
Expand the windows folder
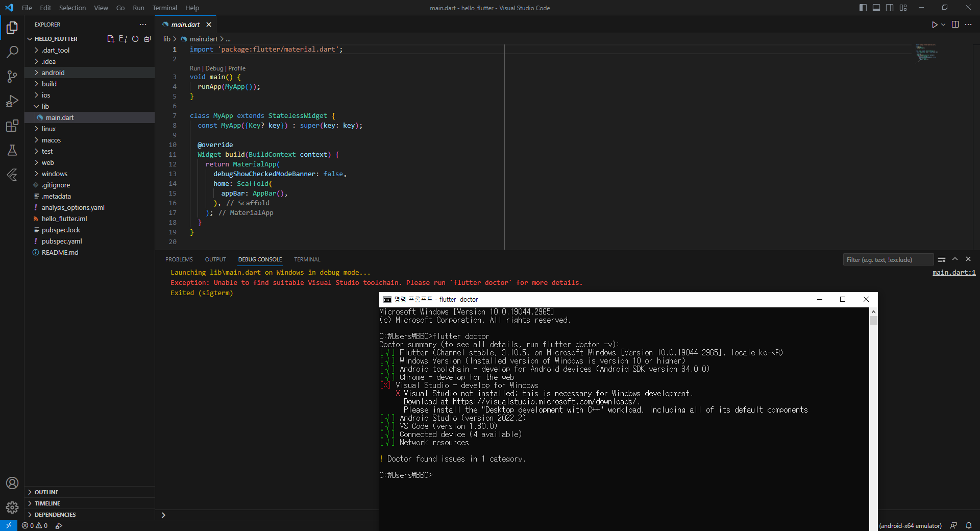(89, 174)
